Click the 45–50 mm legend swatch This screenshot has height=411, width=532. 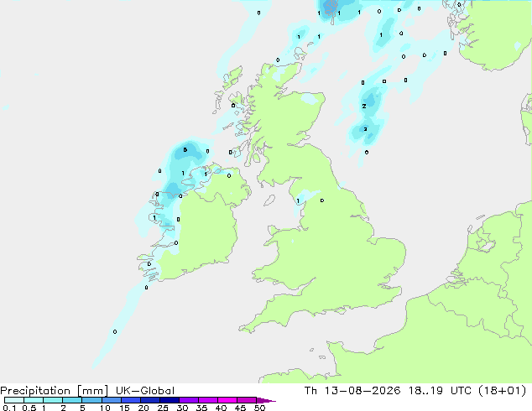[247, 400]
